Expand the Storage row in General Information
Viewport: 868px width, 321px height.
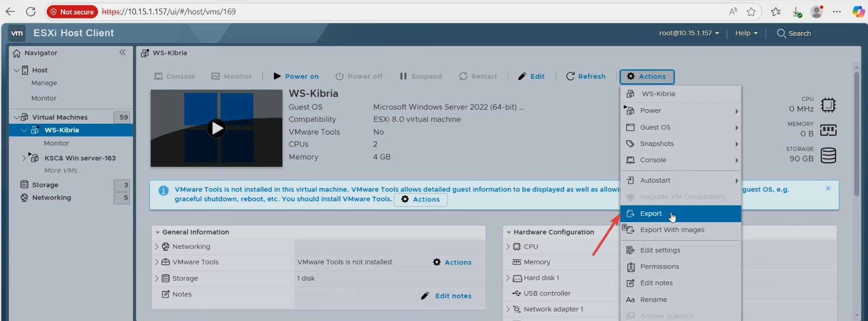click(157, 278)
